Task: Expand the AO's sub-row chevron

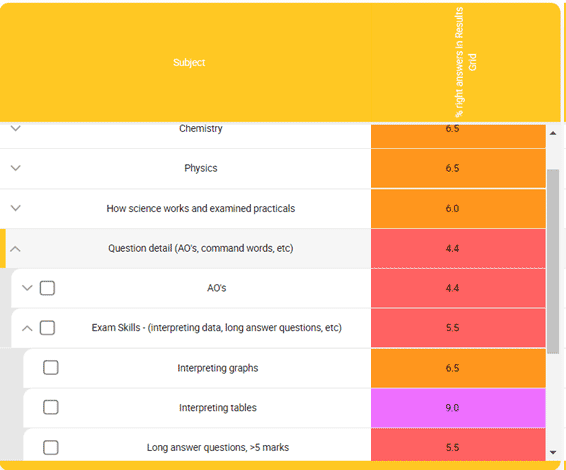Action: pos(27,288)
